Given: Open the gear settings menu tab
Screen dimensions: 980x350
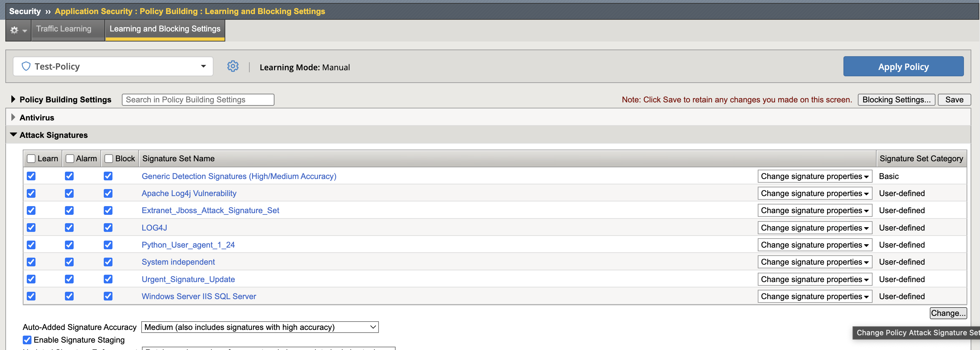Looking at the screenshot, I should [x=18, y=30].
